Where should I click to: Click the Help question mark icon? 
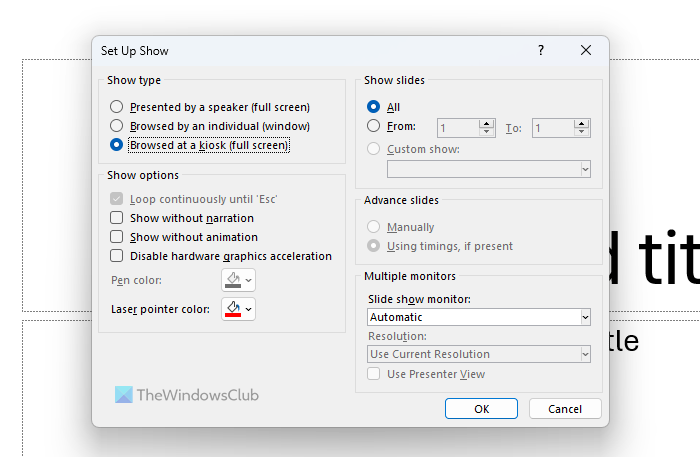(541, 49)
